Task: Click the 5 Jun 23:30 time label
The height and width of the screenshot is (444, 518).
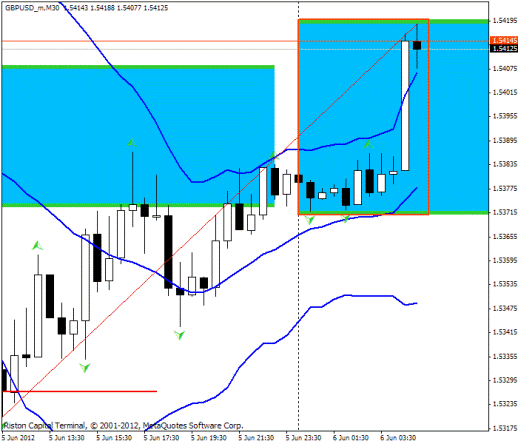Action: (303, 438)
